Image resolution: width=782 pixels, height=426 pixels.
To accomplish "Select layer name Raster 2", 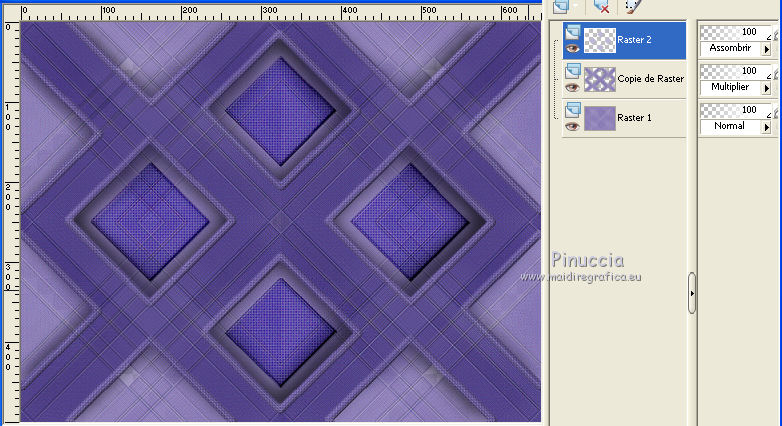I will pos(634,40).
